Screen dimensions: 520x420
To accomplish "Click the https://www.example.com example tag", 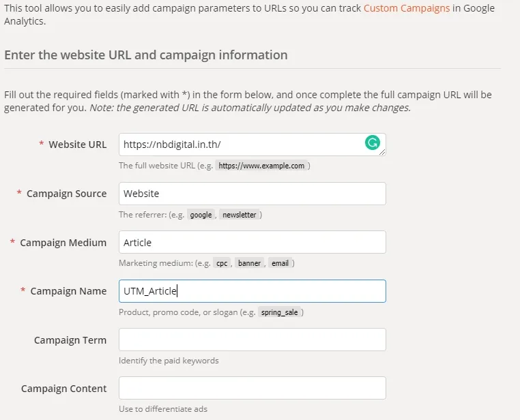I will click(x=261, y=166).
